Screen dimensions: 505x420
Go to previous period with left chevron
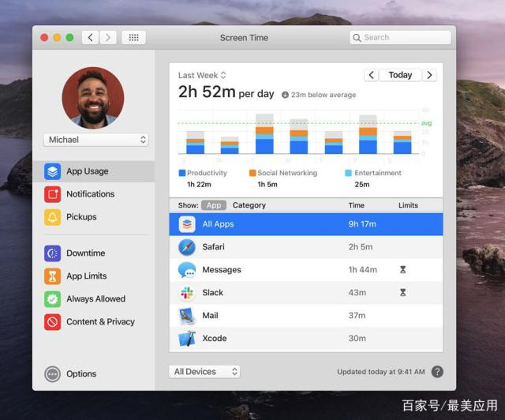(x=371, y=75)
